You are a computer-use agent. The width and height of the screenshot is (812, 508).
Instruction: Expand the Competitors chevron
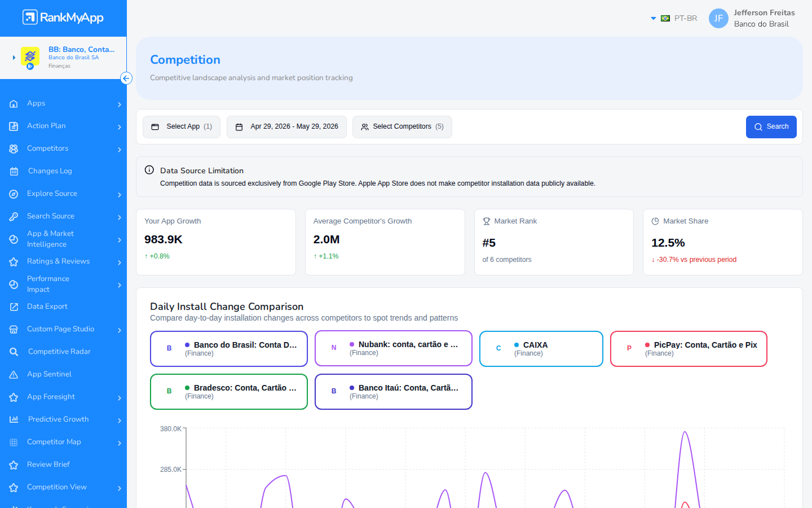pyautogui.click(x=120, y=150)
